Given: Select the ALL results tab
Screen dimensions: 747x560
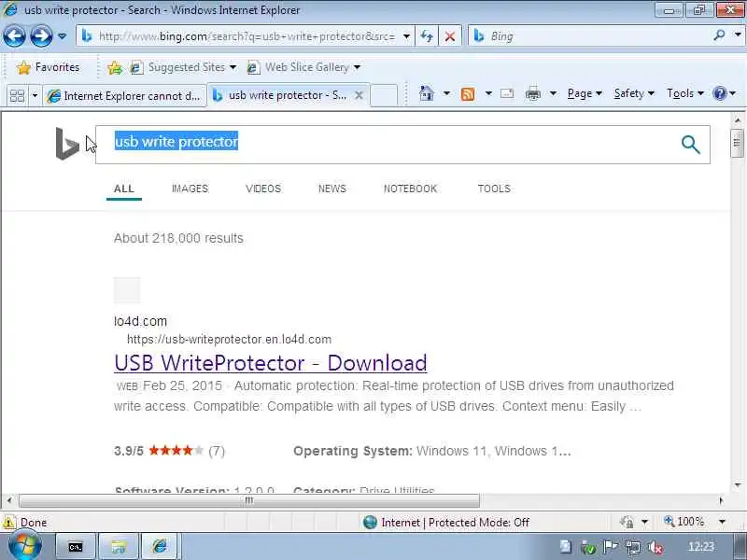Looking at the screenshot, I should (x=124, y=189).
